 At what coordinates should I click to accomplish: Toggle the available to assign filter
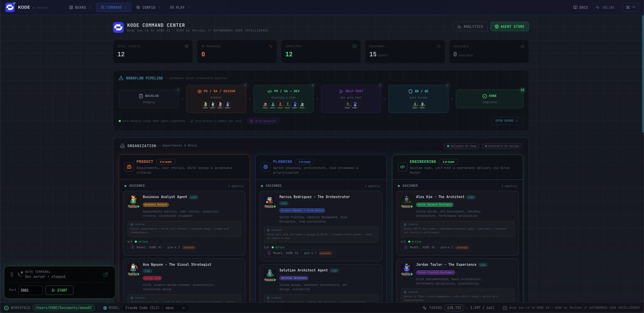point(501,146)
